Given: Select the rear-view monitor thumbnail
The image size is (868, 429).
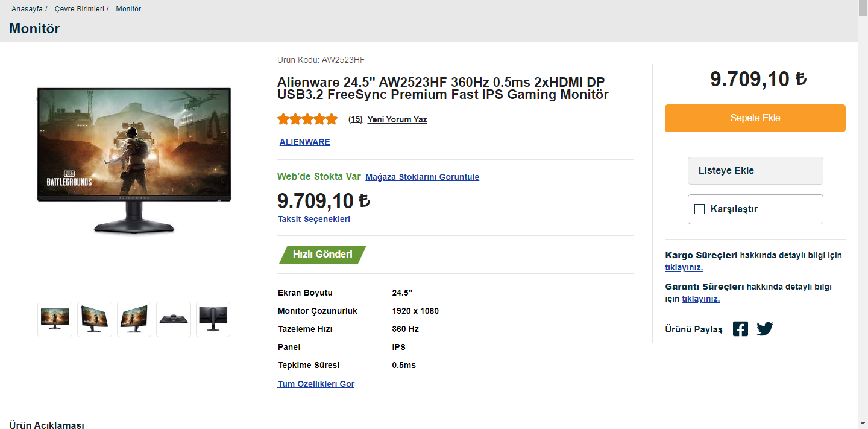Looking at the screenshot, I should pos(213,319).
